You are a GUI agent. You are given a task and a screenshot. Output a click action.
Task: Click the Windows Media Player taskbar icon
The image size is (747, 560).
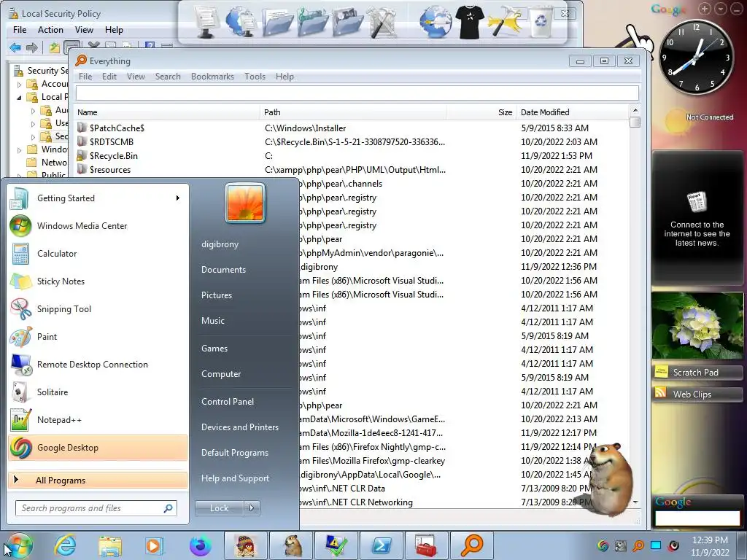coord(155,545)
